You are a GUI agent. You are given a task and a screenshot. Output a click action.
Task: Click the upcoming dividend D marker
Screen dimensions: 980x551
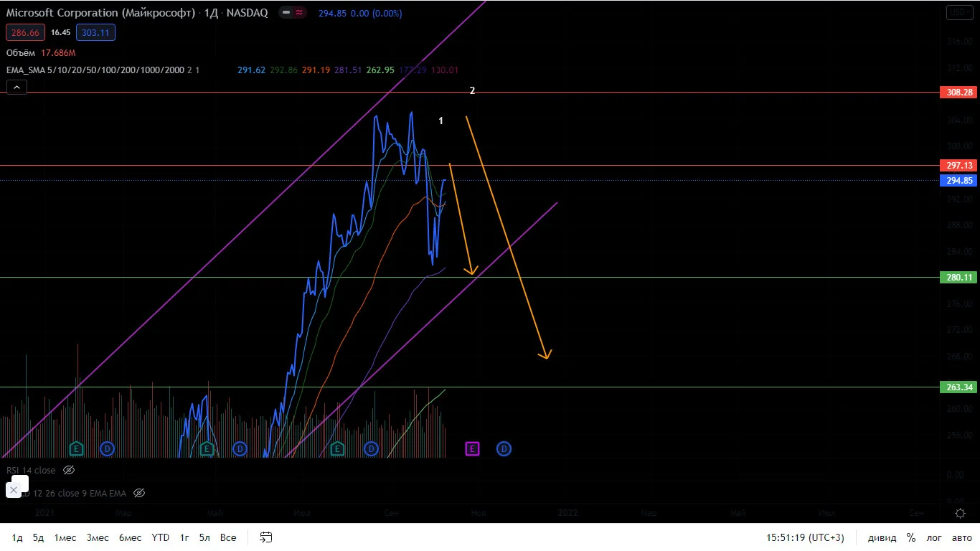point(504,449)
